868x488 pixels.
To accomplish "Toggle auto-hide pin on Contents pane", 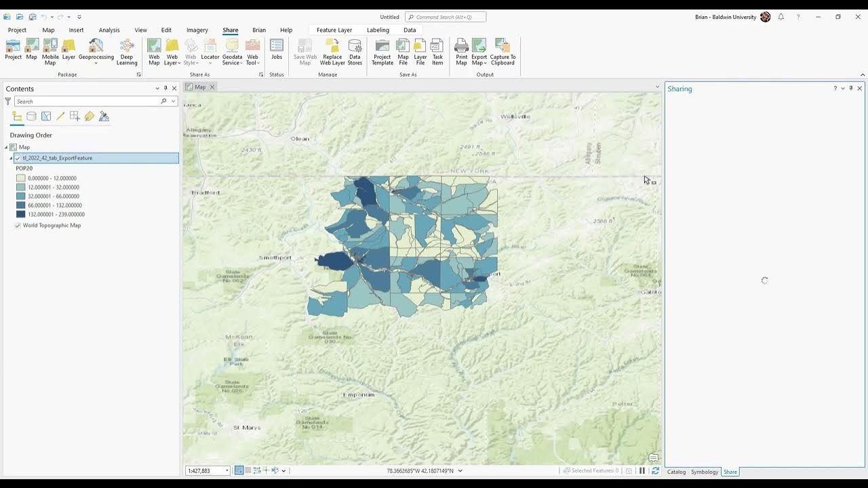I will [165, 88].
